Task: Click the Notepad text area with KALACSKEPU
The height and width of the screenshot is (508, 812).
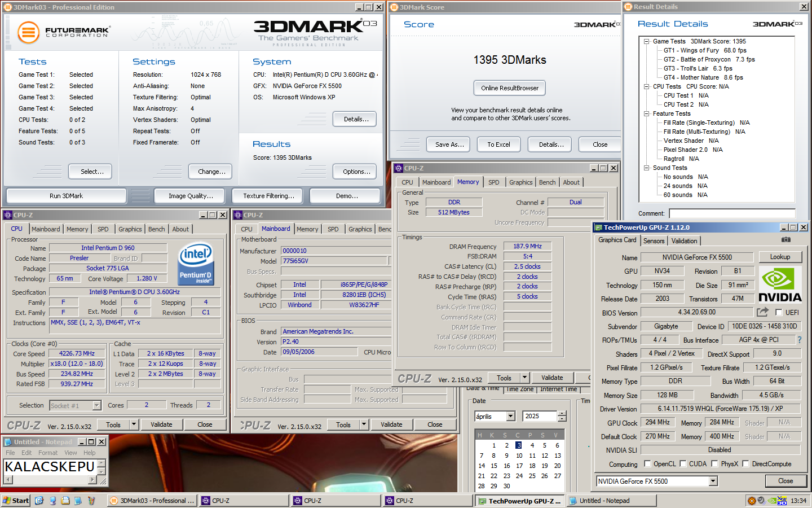Action: pos(50,467)
